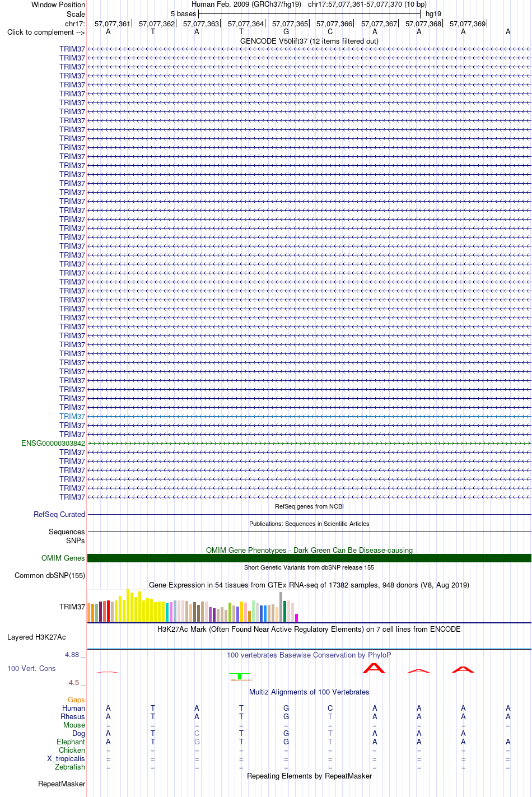Click the gray G in Elephant row

pos(197,742)
